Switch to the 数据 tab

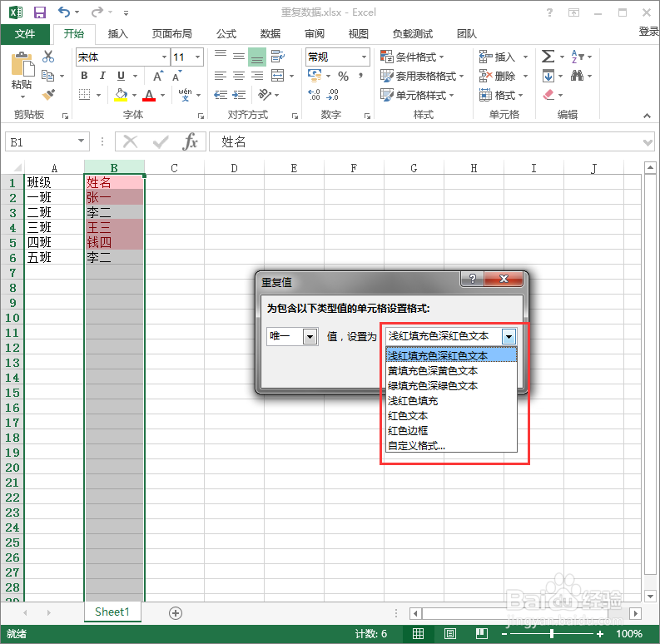coord(270,33)
